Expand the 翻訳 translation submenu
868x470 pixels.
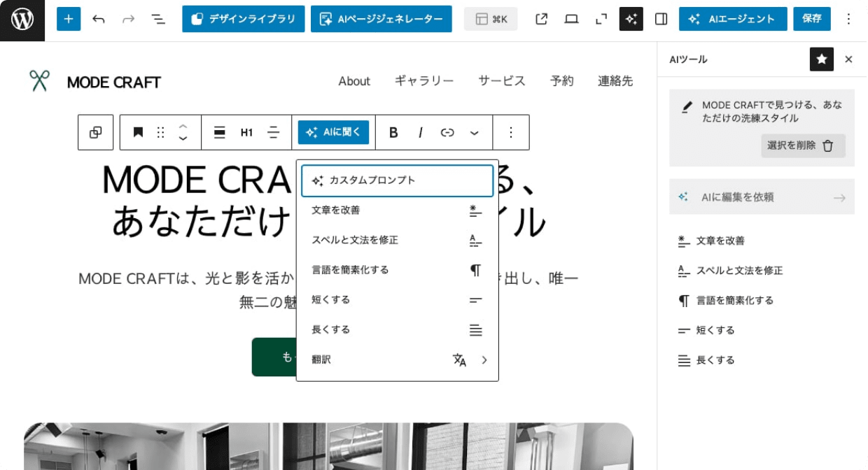pos(398,359)
